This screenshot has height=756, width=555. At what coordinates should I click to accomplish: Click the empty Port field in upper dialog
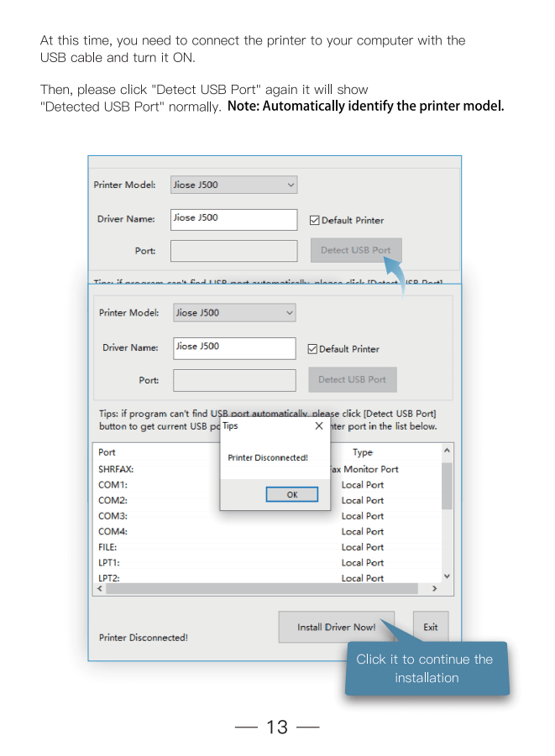pos(233,251)
